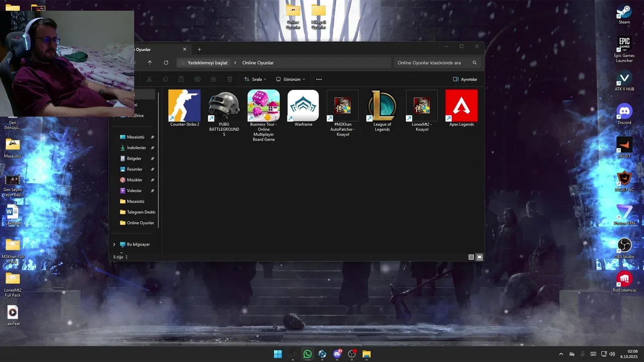Screen dimensions: 644x362
Task: Click the search magnifier icon
Action: (x=474, y=63)
